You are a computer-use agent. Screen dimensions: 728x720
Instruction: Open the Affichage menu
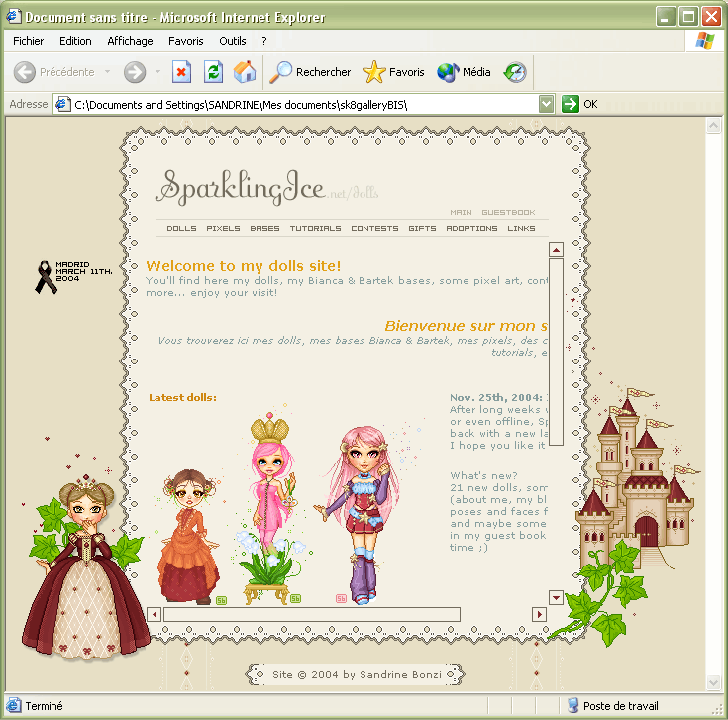(130, 41)
